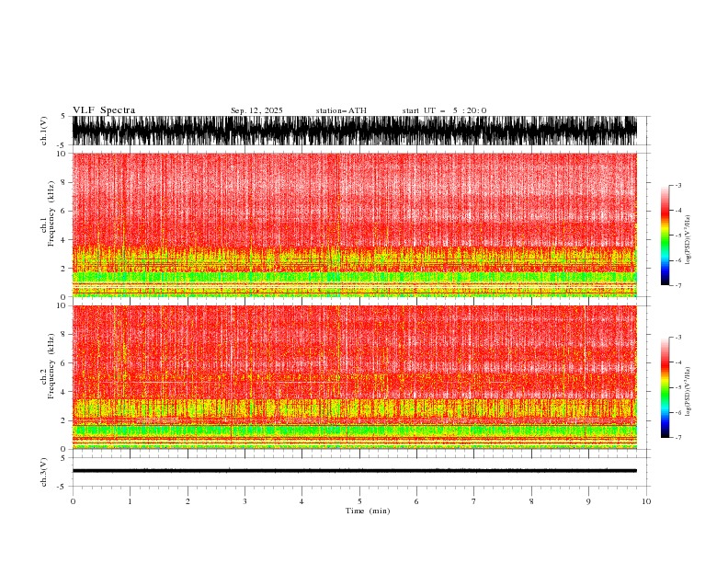Click the date 'Sep. 12, 2025'
This screenshot has width=728, height=563.
(256, 110)
